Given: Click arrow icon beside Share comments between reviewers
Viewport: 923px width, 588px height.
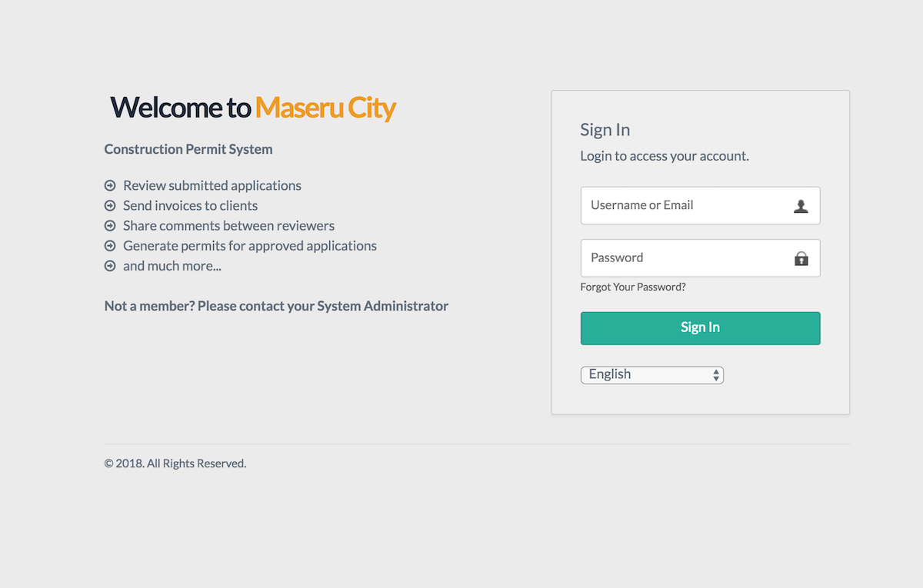Looking at the screenshot, I should click(110, 226).
